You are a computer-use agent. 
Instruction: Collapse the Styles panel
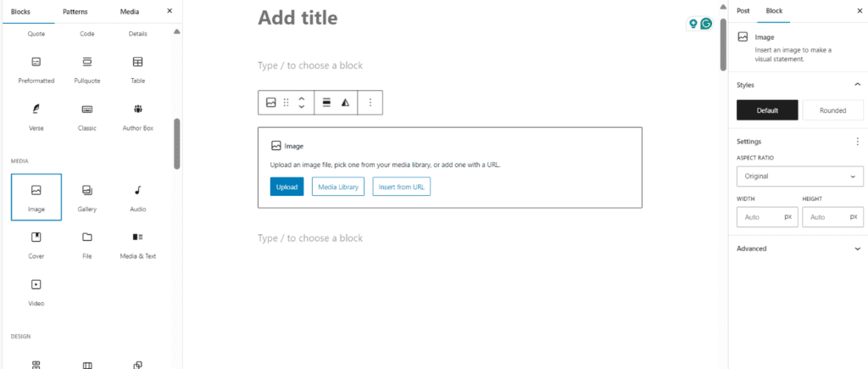coord(858,85)
